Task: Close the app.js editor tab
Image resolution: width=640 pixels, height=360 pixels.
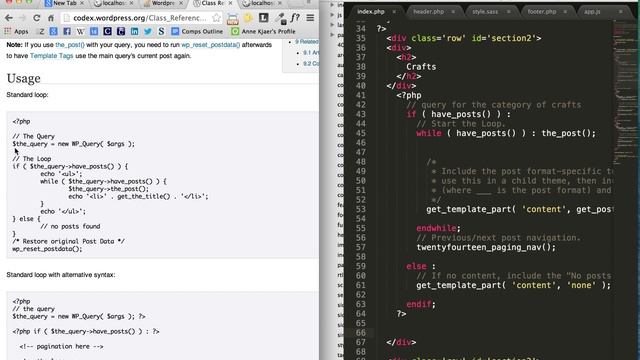Action: pos(620,12)
